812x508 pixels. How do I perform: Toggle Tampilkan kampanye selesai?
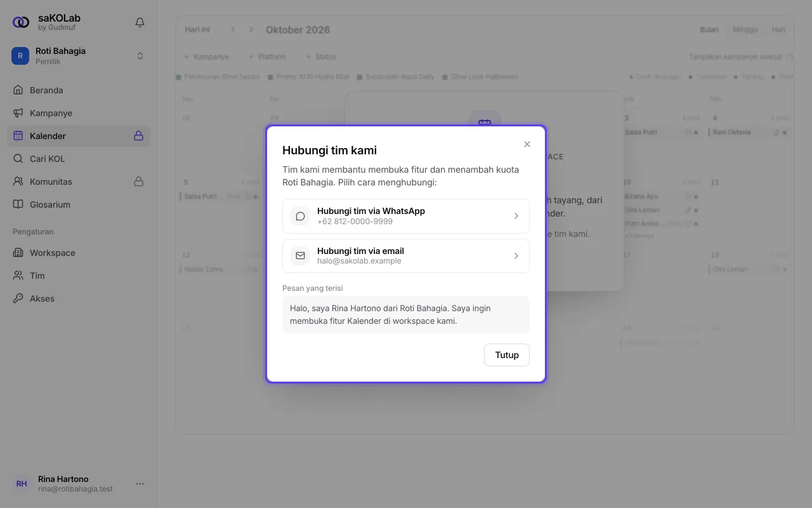coord(735,57)
